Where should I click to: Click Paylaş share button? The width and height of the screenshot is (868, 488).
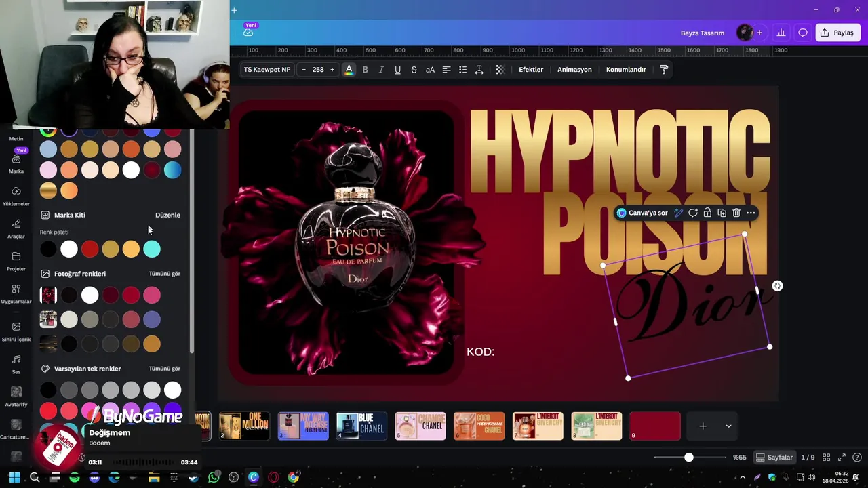pyautogui.click(x=837, y=33)
